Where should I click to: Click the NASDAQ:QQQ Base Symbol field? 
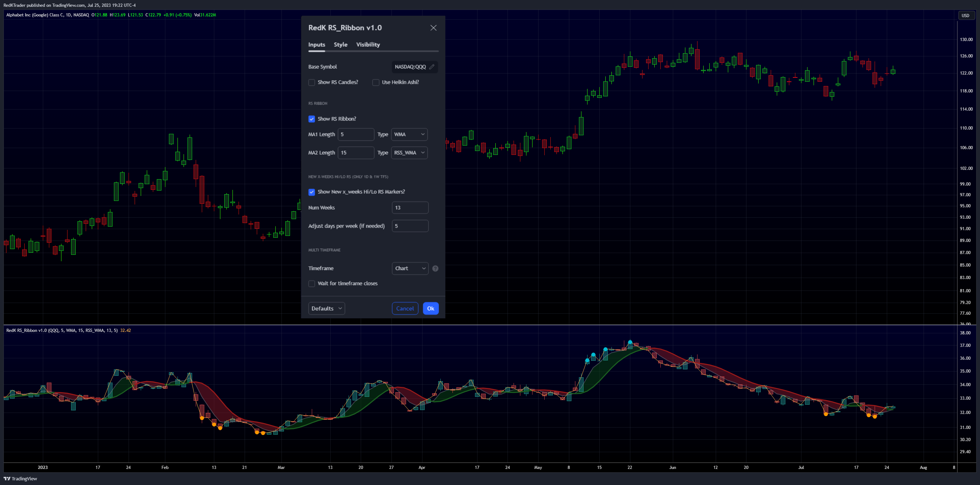pos(415,67)
